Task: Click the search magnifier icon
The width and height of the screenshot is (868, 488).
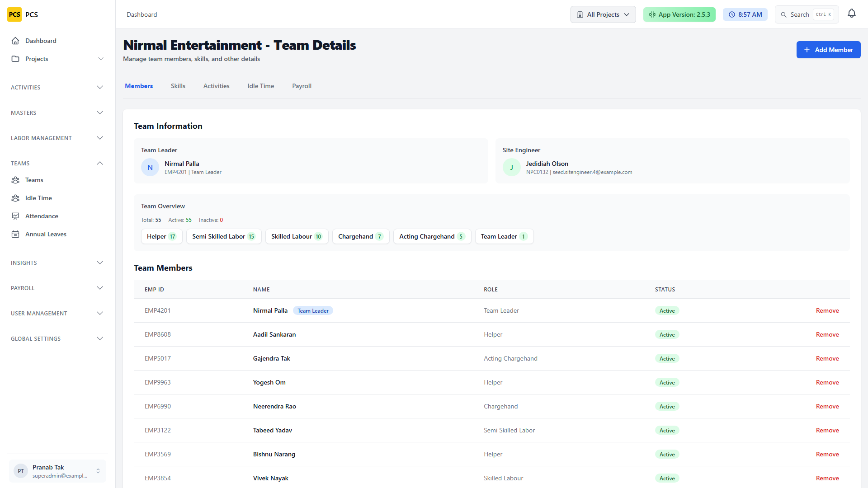Action: click(784, 14)
